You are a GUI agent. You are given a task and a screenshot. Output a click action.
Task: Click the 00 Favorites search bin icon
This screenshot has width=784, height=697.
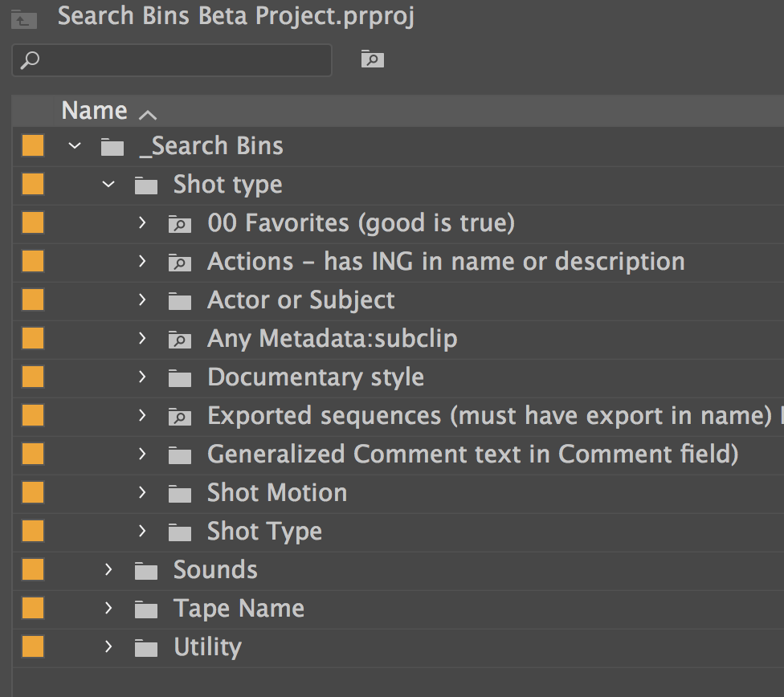pos(180,224)
